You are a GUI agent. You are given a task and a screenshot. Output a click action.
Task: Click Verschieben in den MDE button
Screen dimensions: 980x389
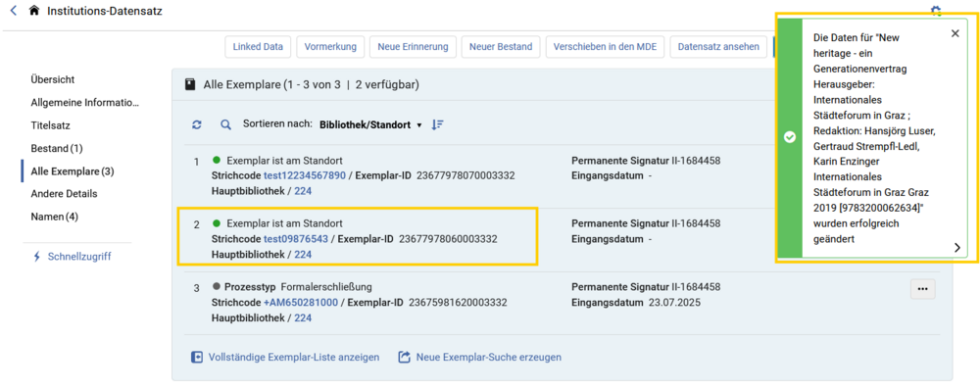pos(605,47)
